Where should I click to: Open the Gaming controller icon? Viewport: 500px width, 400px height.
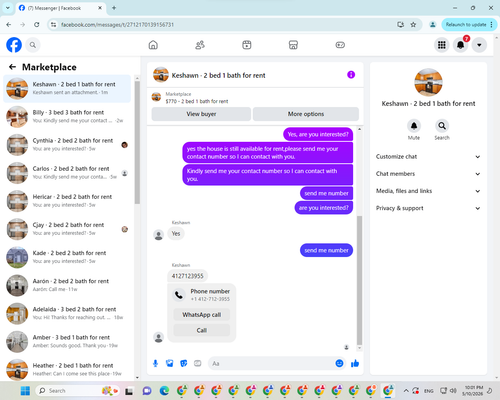pos(340,45)
